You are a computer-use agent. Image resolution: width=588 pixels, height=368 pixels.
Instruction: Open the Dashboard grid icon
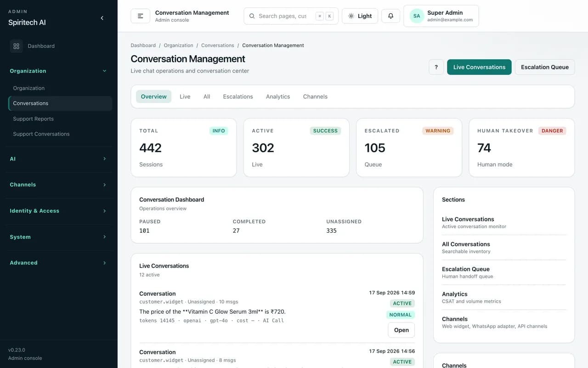point(16,46)
